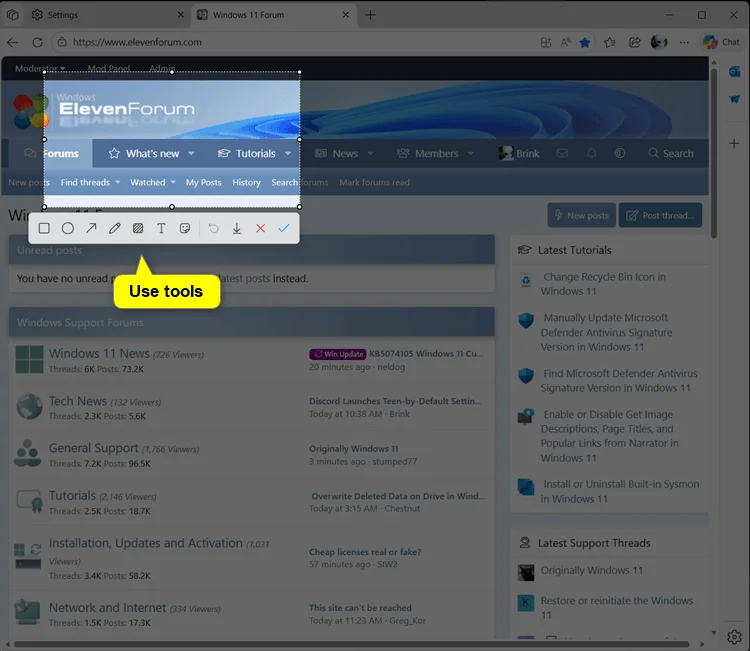Add a new app to the sidebar
The height and width of the screenshot is (651, 750).
pos(734,143)
